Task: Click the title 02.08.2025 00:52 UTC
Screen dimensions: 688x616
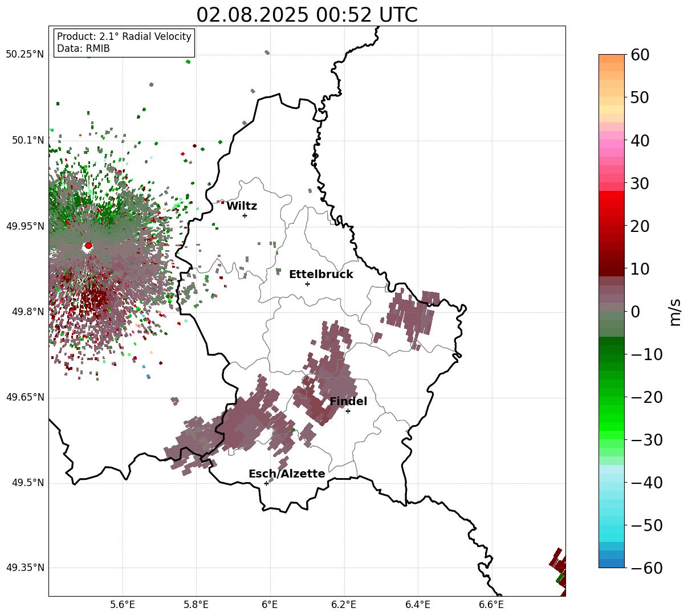Action: tap(307, 15)
